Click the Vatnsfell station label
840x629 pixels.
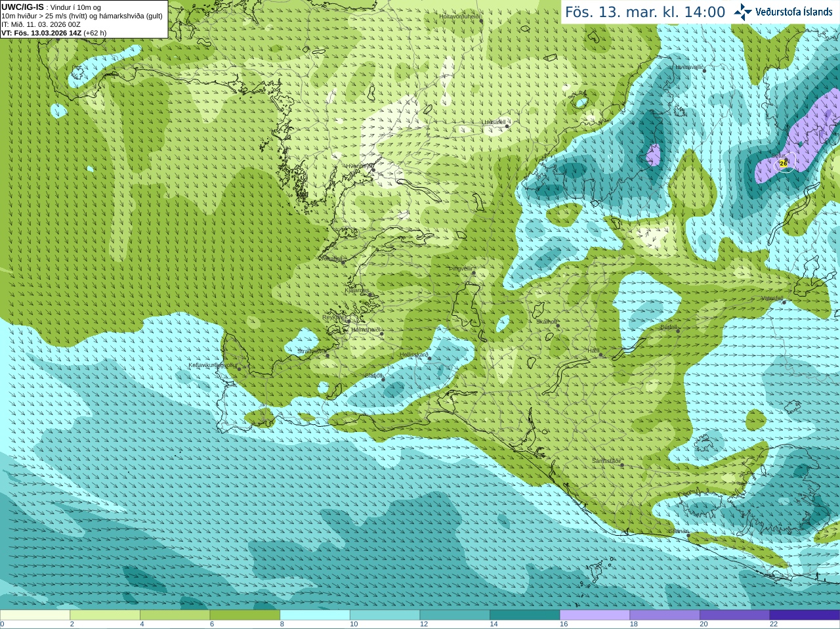click(772, 298)
